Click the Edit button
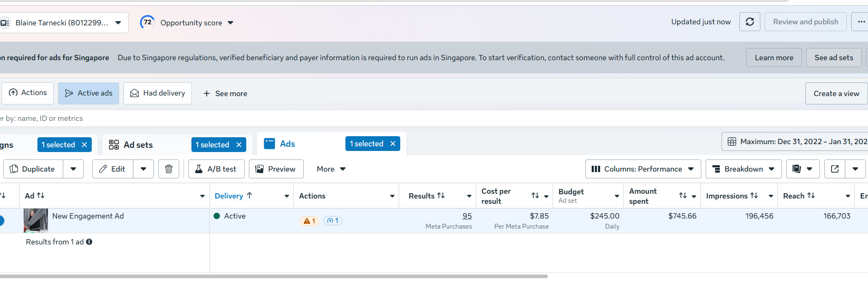 click(112, 169)
